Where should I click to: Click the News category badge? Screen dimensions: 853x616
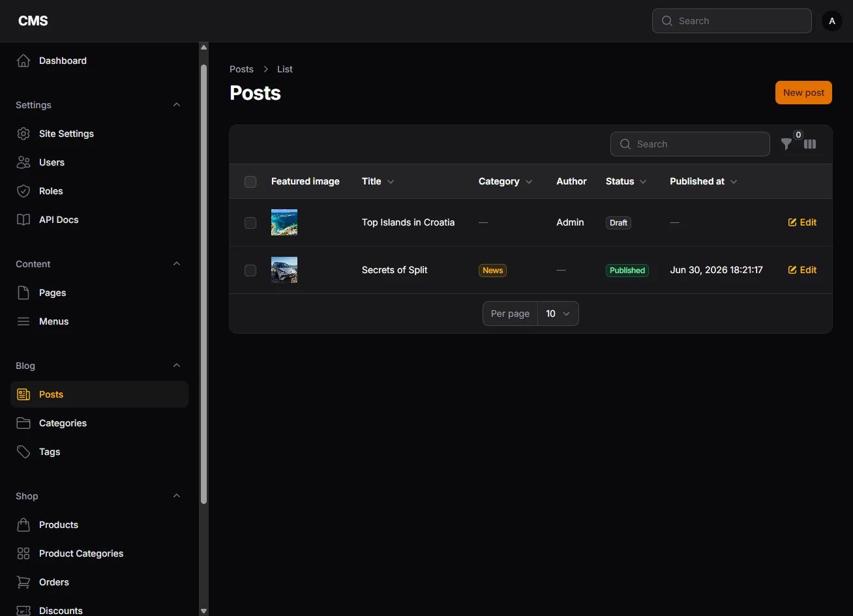493,271
